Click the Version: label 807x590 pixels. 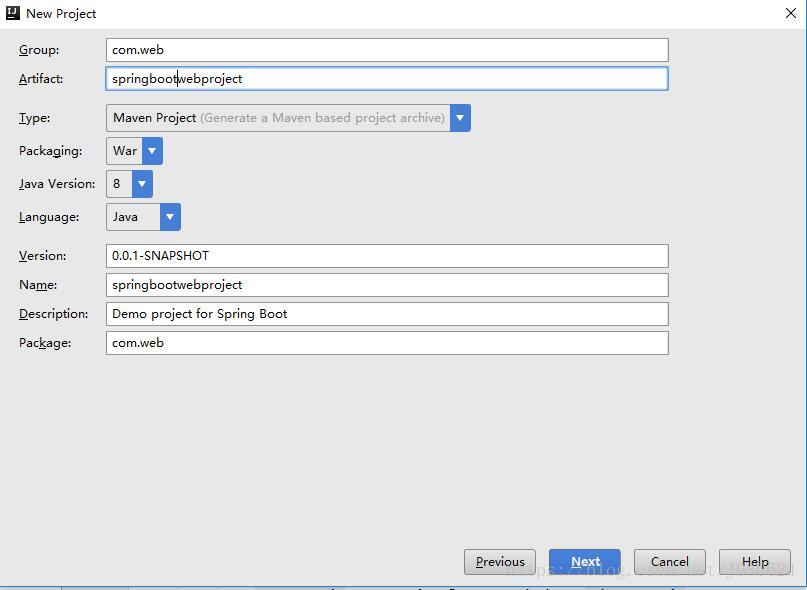(43, 256)
